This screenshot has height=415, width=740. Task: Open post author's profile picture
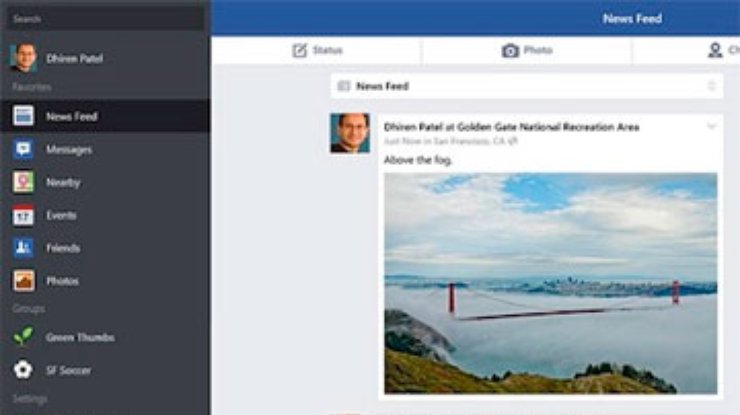(350, 133)
